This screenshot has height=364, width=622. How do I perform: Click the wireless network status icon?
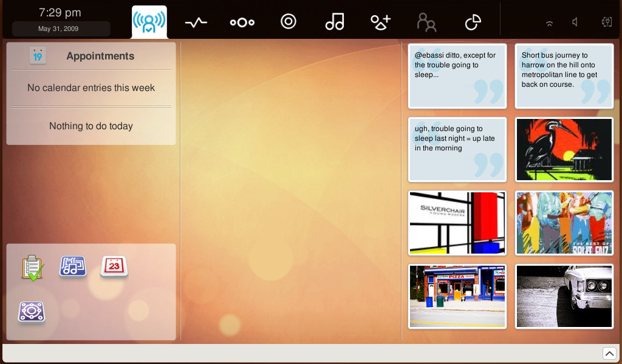[x=549, y=24]
